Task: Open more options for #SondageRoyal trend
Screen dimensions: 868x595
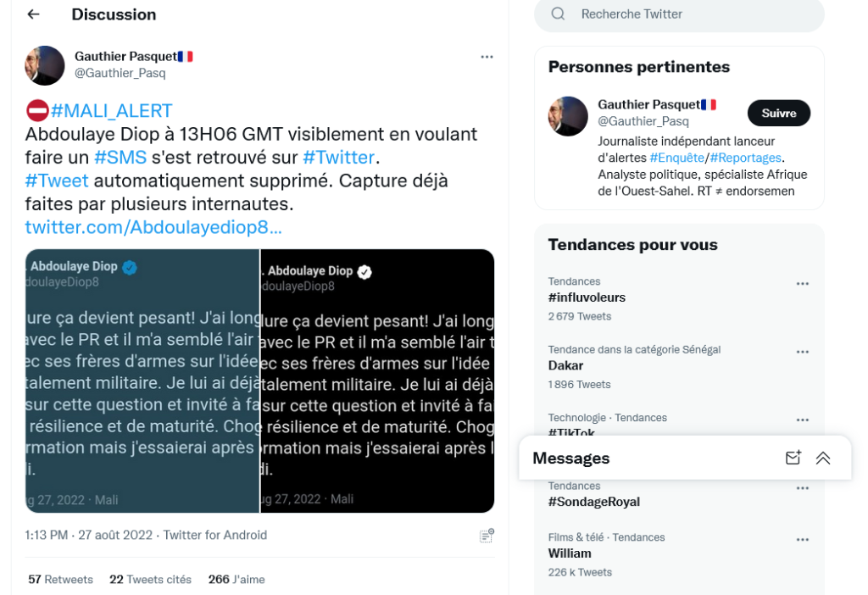Action: tap(802, 489)
